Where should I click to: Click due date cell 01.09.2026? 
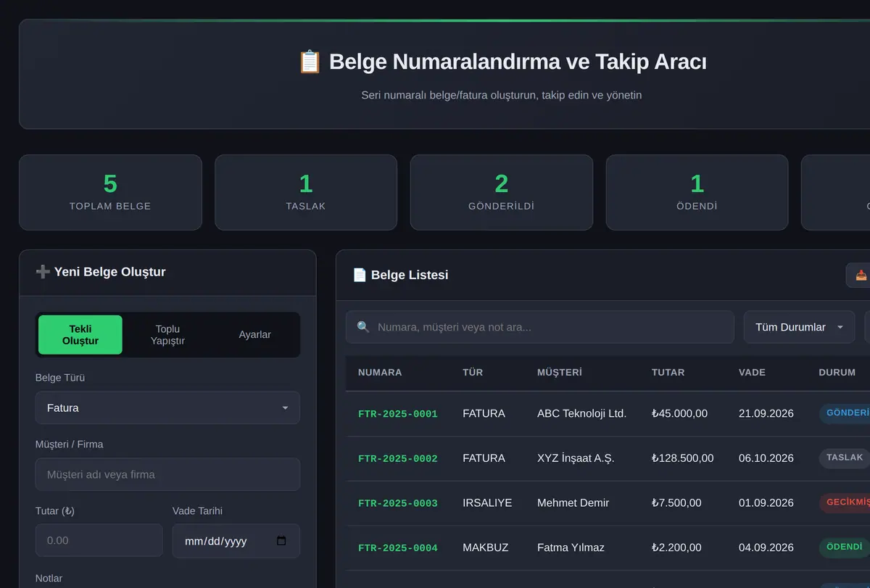click(x=766, y=502)
